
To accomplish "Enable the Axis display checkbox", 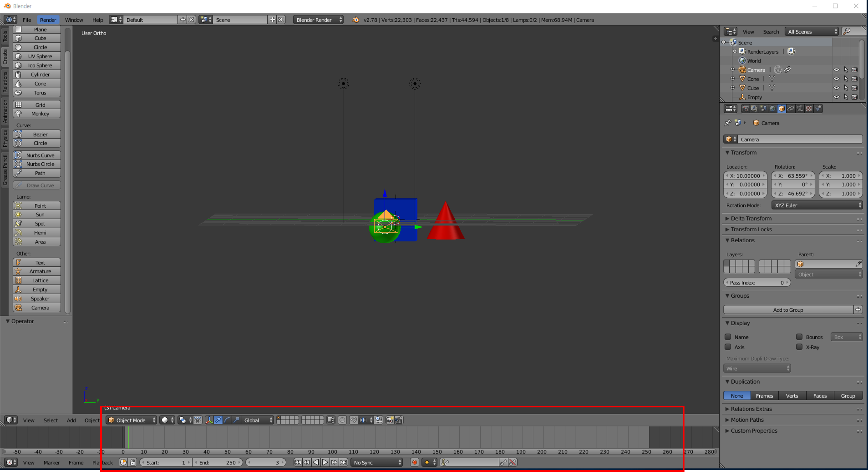I will pos(728,347).
